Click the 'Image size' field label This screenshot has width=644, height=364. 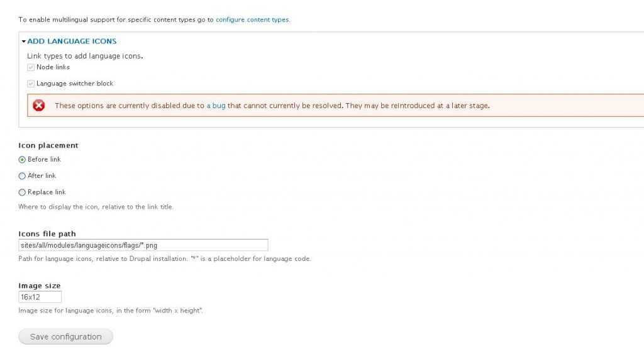(40, 286)
